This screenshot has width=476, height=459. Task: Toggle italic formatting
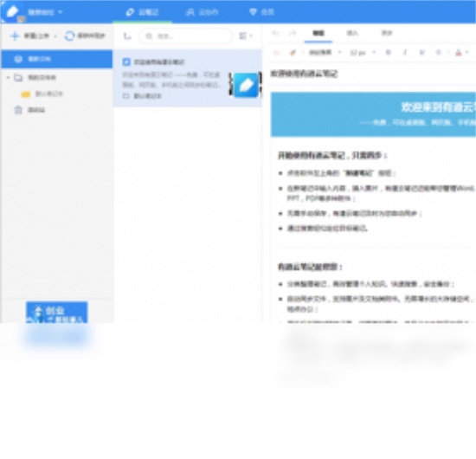pos(405,52)
